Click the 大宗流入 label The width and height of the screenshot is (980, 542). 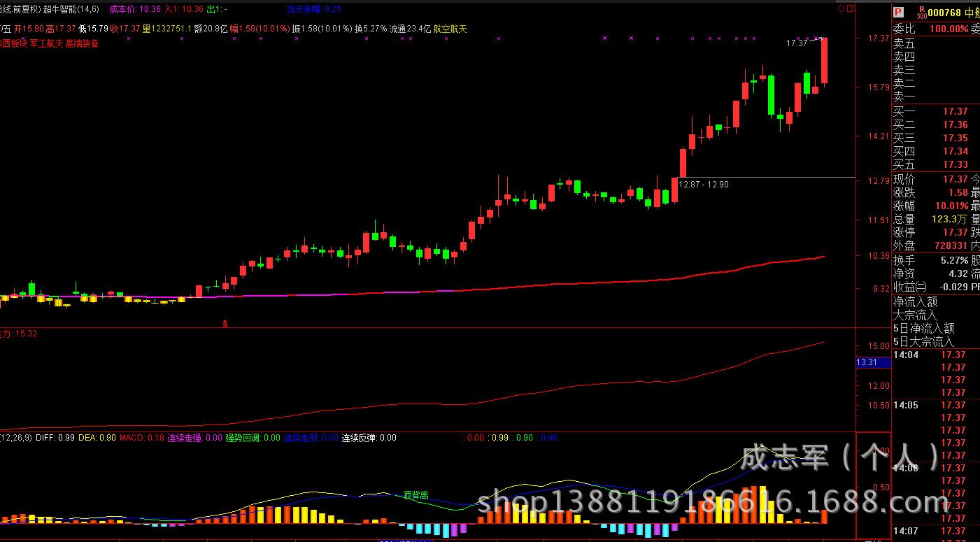point(916,315)
